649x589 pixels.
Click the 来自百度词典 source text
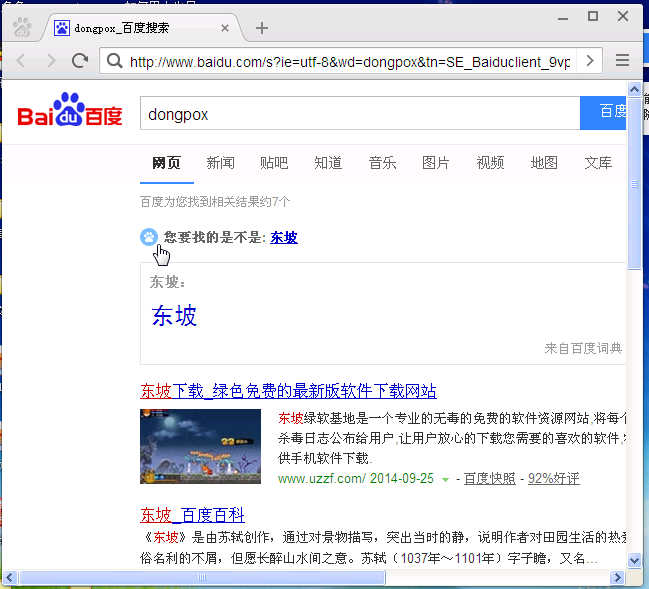(x=583, y=348)
